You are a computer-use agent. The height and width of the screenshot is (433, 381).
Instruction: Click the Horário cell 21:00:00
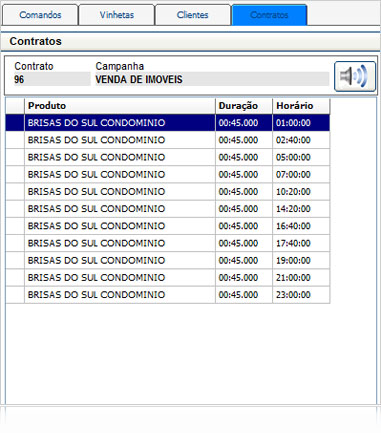pyautogui.click(x=301, y=278)
